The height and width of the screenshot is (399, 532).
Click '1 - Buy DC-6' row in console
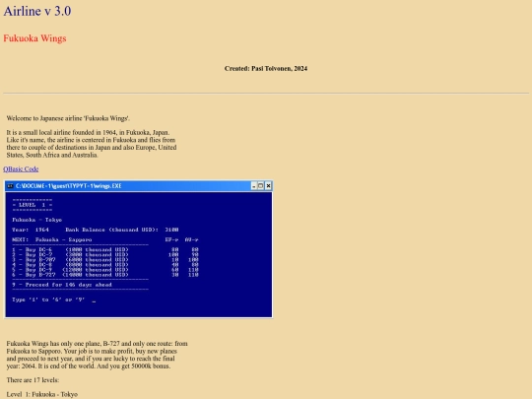pyautogui.click(x=105, y=249)
